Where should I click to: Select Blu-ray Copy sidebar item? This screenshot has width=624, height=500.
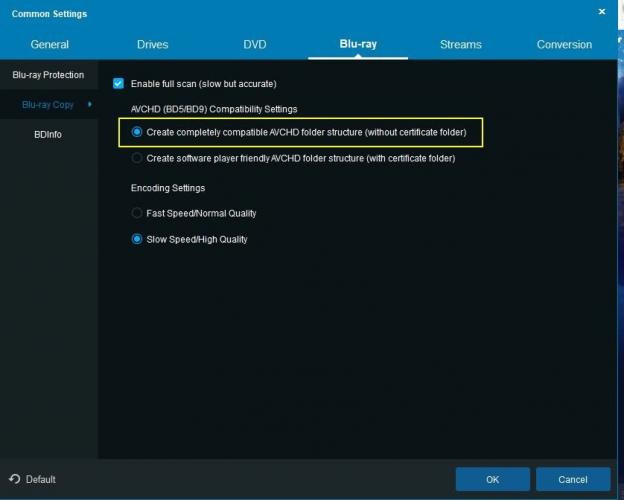point(48,105)
